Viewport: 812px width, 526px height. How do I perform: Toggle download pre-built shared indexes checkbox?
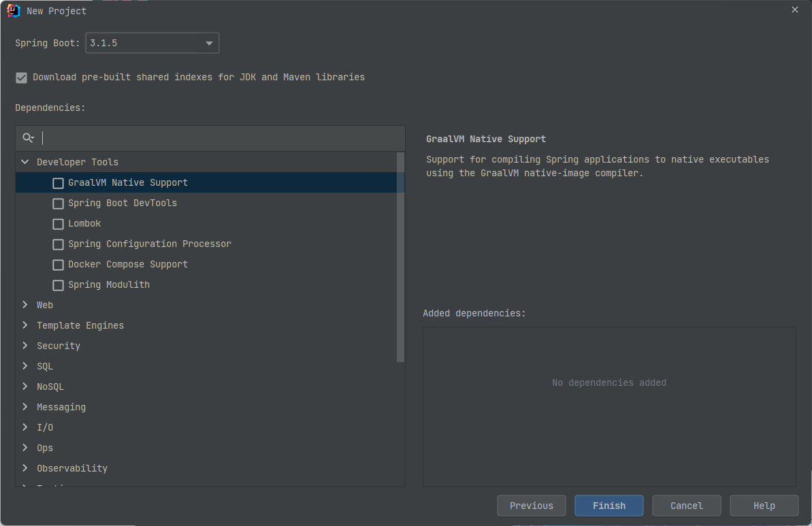21,78
